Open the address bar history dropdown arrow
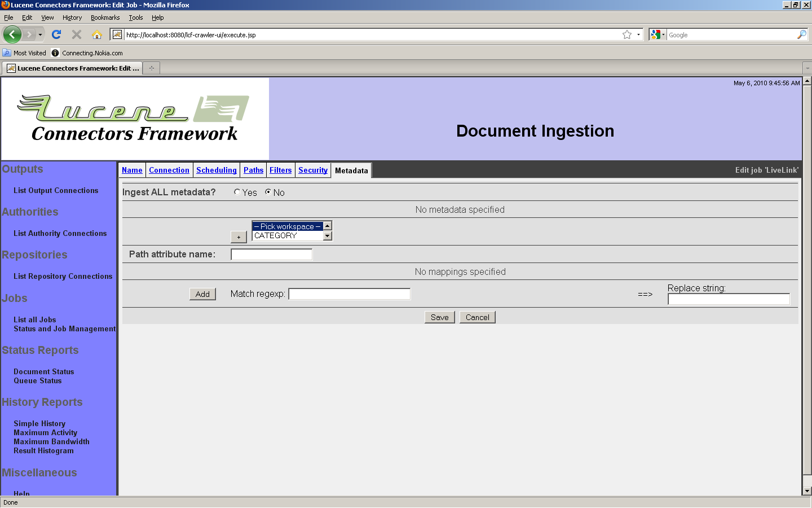Screen dimensions: 812x508 639,34
